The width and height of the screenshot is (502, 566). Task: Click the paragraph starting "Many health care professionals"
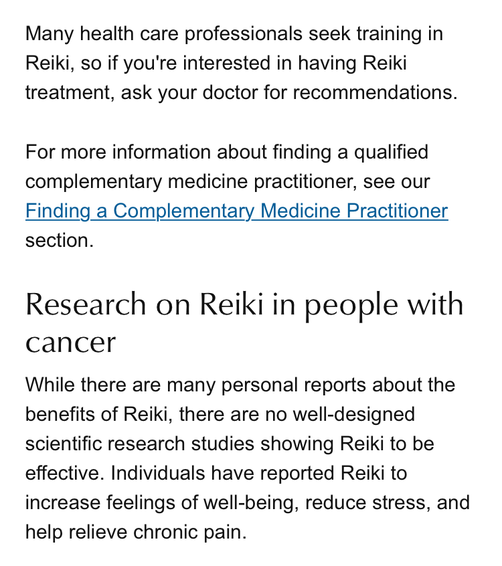(x=241, y=63)
